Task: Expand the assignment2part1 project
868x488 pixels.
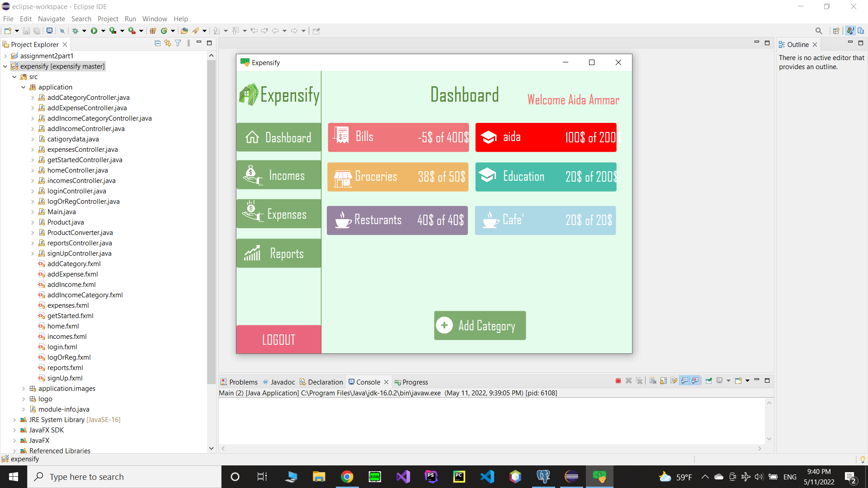Action: [x=5, y=56]
